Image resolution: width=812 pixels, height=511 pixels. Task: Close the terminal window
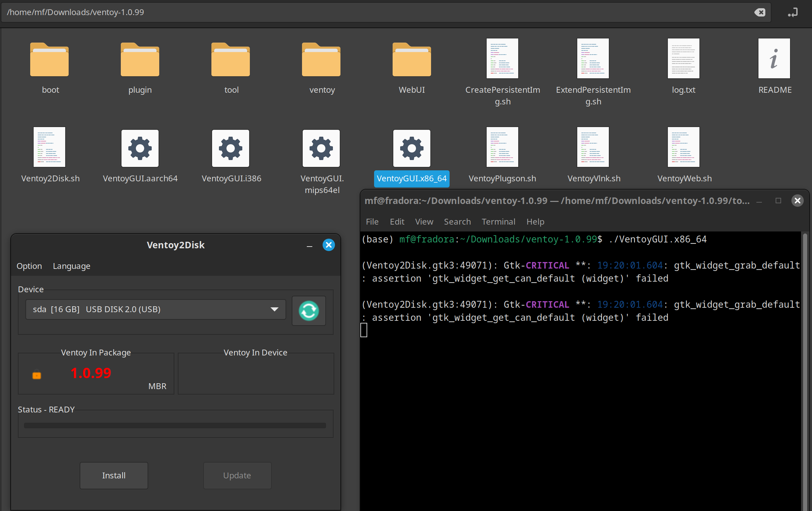798,201
